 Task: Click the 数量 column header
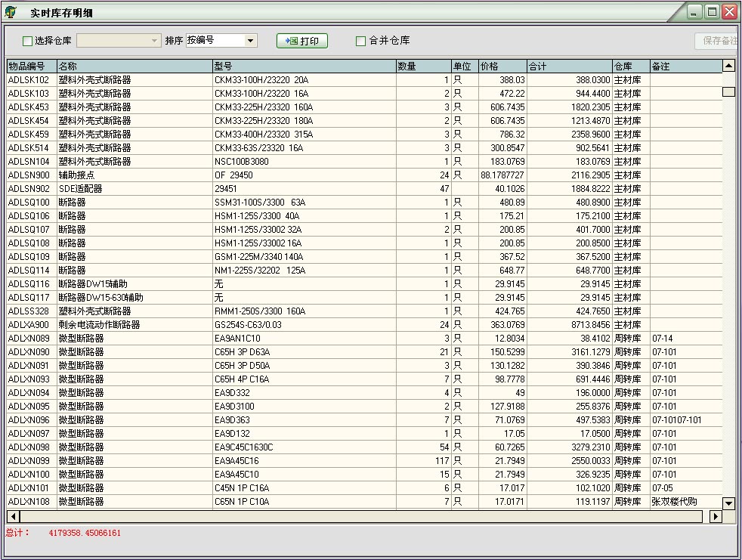[x=422, y=67]
